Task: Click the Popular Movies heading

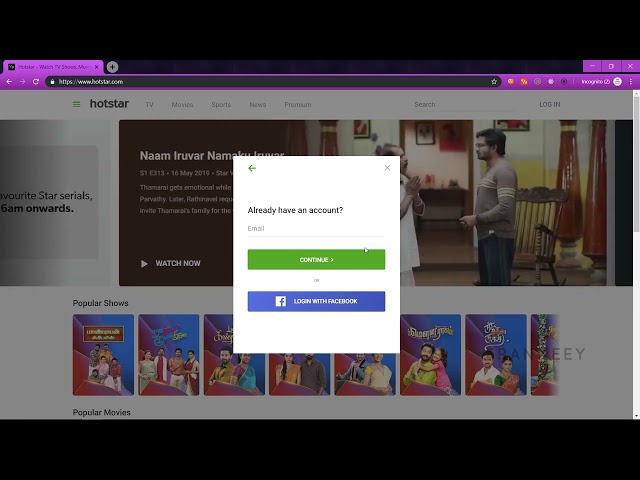Action: tap(102, 412)
